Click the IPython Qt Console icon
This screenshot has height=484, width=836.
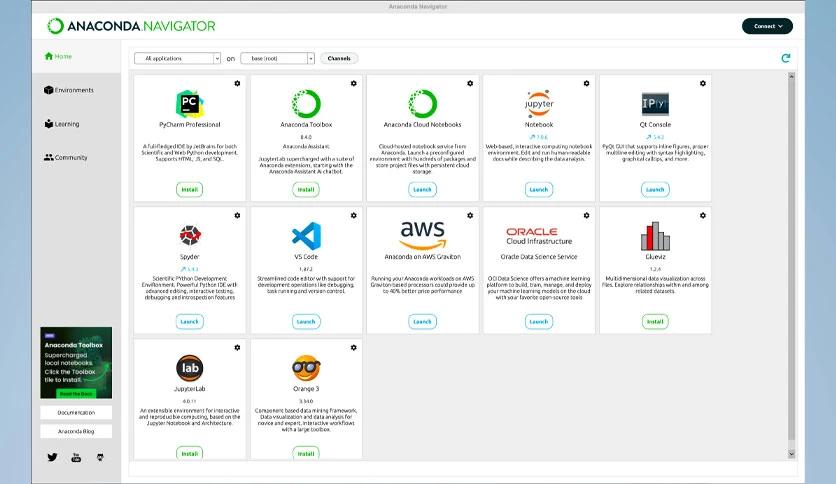(x=655, y=103)
